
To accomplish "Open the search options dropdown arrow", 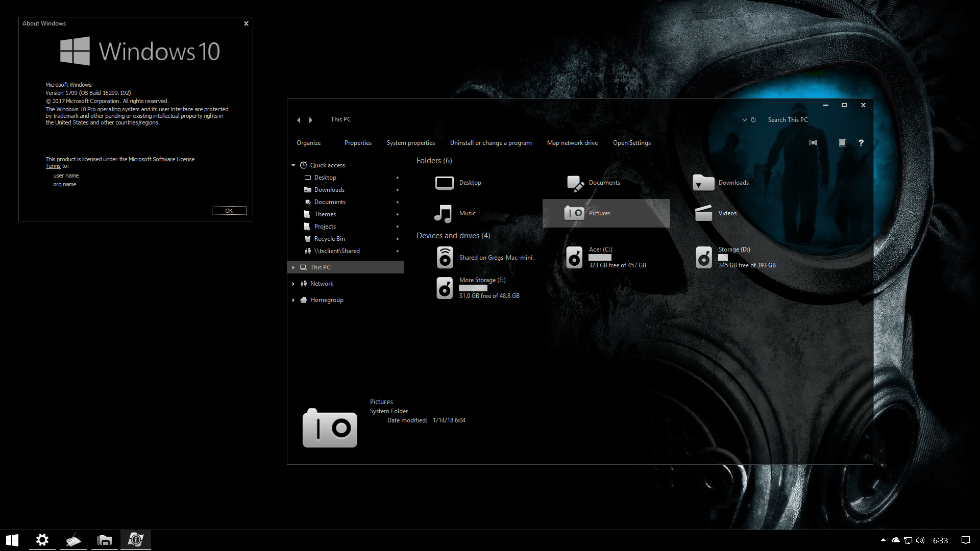I will [744, 120].
